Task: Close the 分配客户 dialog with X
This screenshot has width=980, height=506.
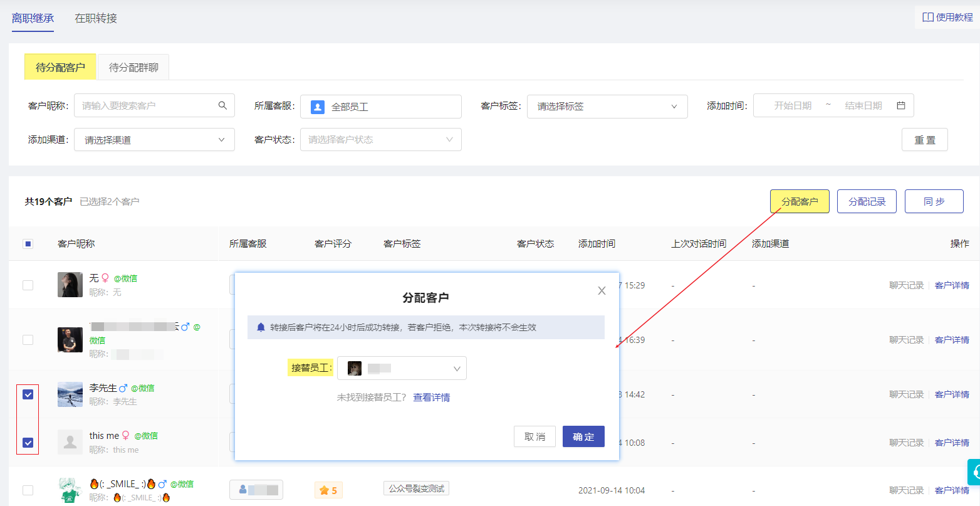Action: point(602,291)
